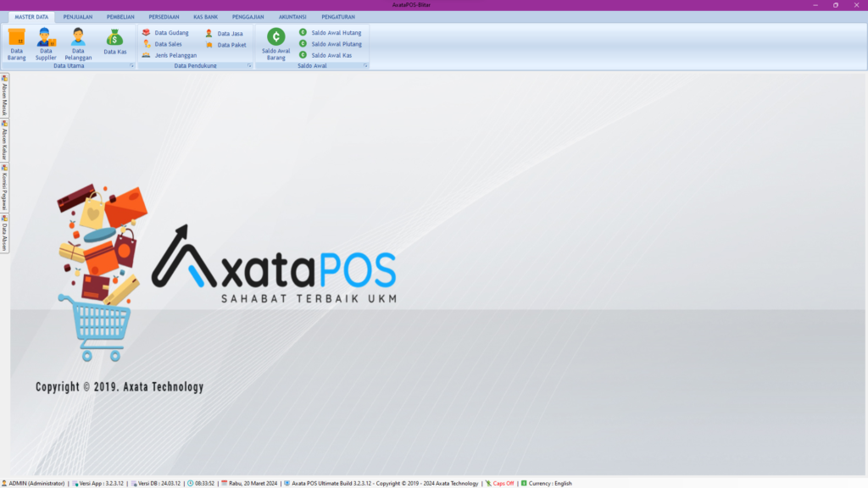Click the clock time in status bar

[201, 484]
